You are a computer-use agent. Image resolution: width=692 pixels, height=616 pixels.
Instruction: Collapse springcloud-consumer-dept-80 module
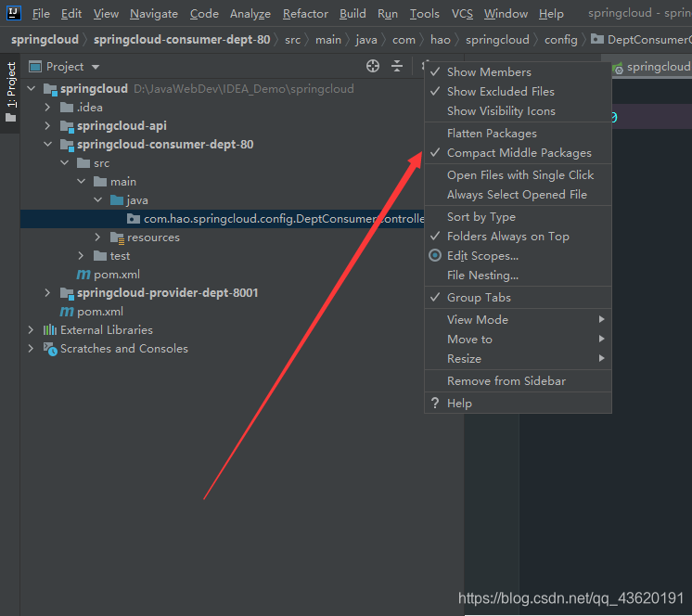click(x=47, y=145)
